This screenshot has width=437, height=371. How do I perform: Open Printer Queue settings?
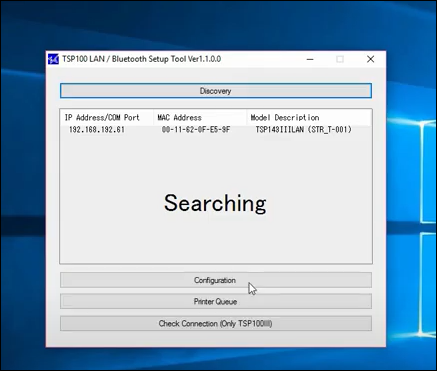[216, 302]
